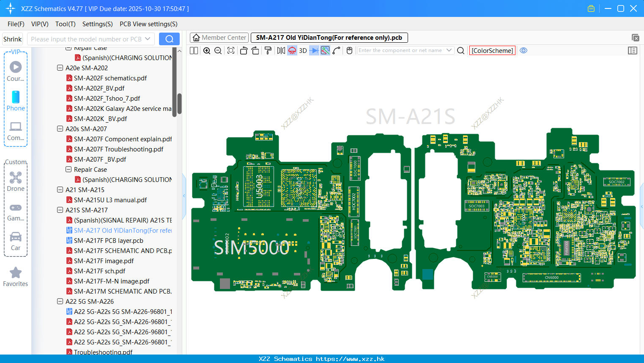The height and width of the screenshot is (363, 644).
Task: Close all tabs with the top-right icon
Action: point(635,38)
